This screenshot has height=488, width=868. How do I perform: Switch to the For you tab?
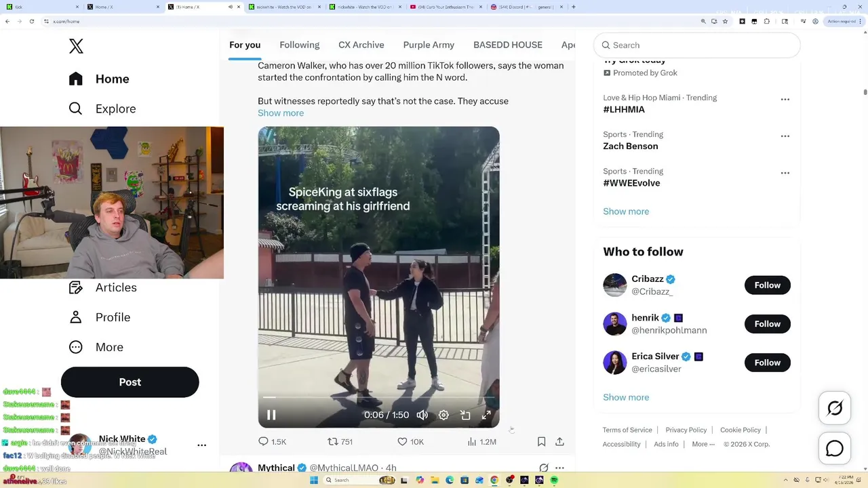pos(245,45)
